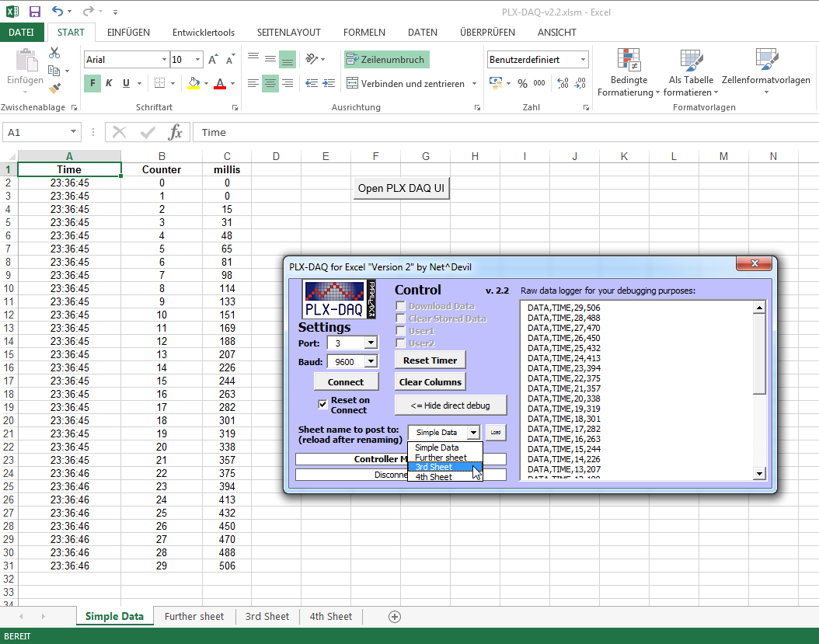Expand the A1 name box dropdown
Viewport: 819px width, 644px height.
pyautogui.click(x=73, y=132)
